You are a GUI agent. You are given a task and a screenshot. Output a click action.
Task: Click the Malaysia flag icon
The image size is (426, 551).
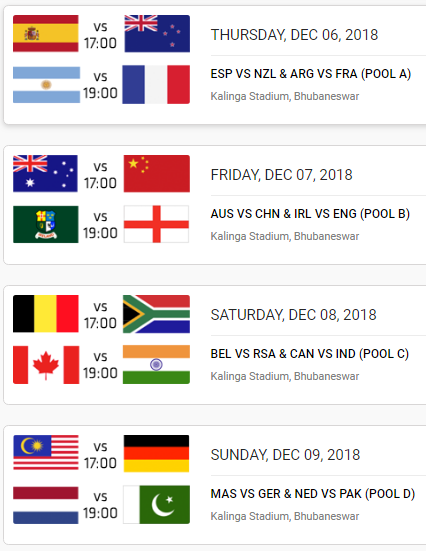(x=46, y=452)
